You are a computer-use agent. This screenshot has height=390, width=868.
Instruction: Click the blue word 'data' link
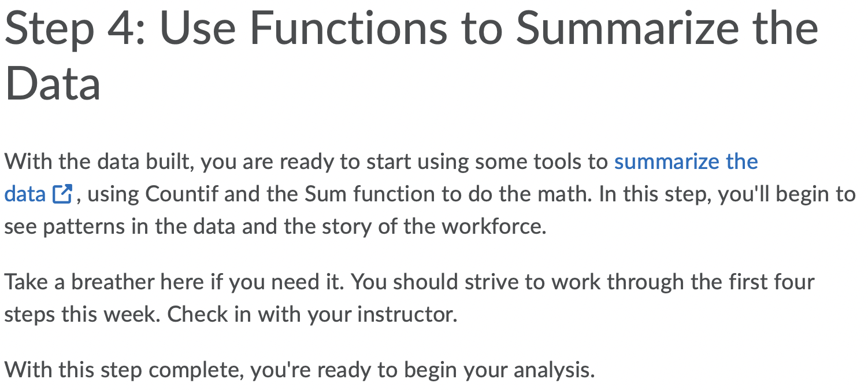25,194
